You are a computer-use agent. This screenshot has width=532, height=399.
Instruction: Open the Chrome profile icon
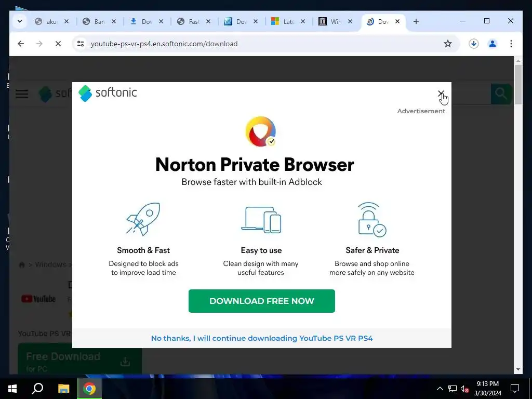(493, 44)
